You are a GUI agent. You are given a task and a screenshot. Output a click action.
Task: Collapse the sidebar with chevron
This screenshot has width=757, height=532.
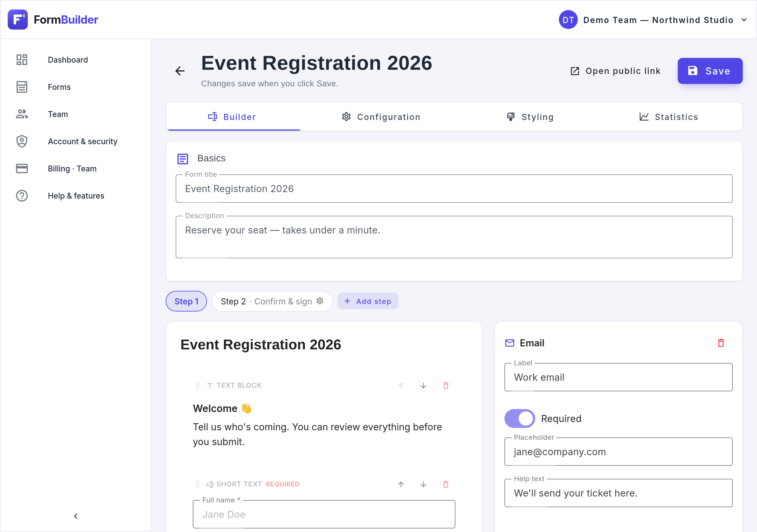[75, 516]
